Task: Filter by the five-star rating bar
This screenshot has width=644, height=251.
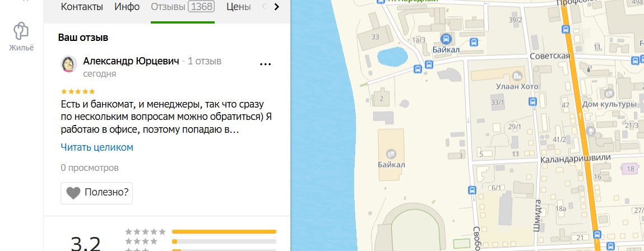Action: (224, 232)
